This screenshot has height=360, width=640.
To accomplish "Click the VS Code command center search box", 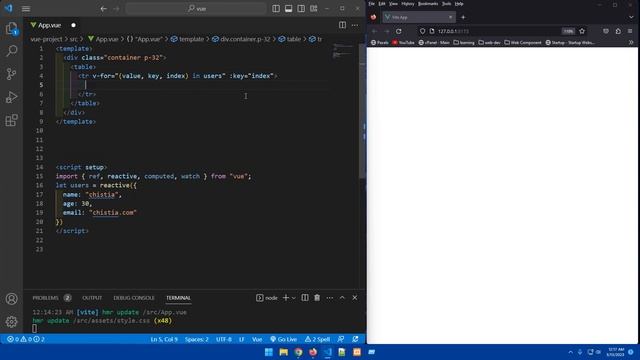I will click(196, 9).
